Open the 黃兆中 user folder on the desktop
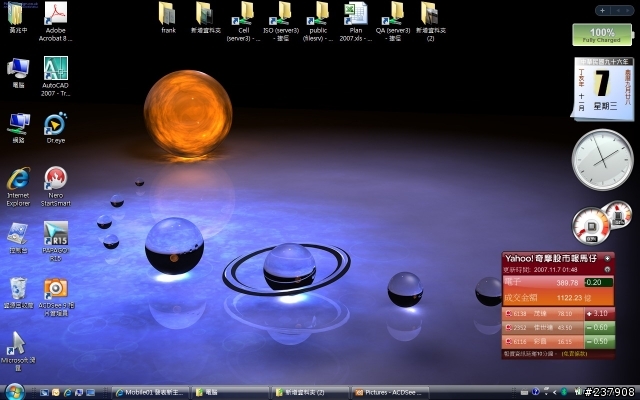Image resolution: width=640 pixels, height=400 pixels. click(x=18, y=17)
